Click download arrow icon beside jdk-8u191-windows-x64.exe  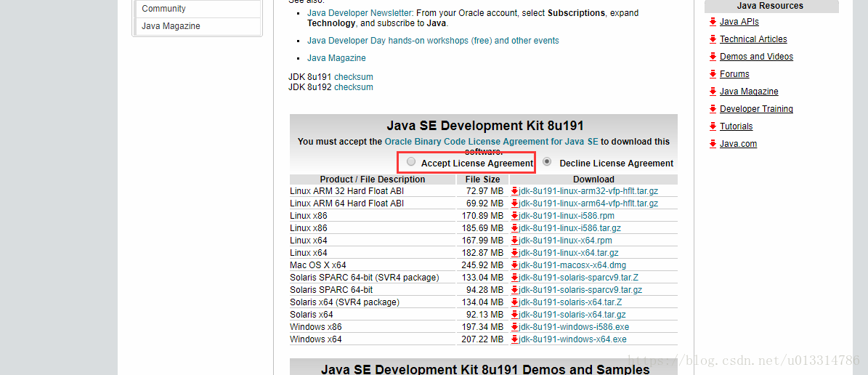pos(515,339)
